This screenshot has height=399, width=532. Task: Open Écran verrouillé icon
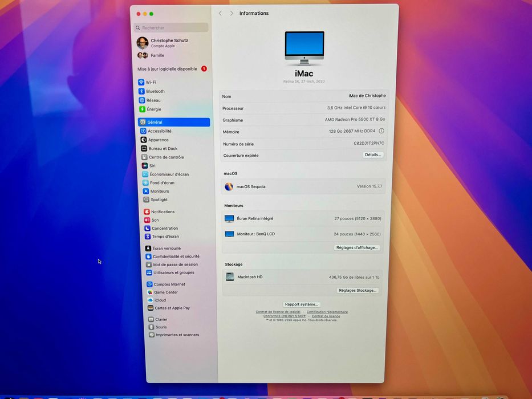[x=148, y=249]
